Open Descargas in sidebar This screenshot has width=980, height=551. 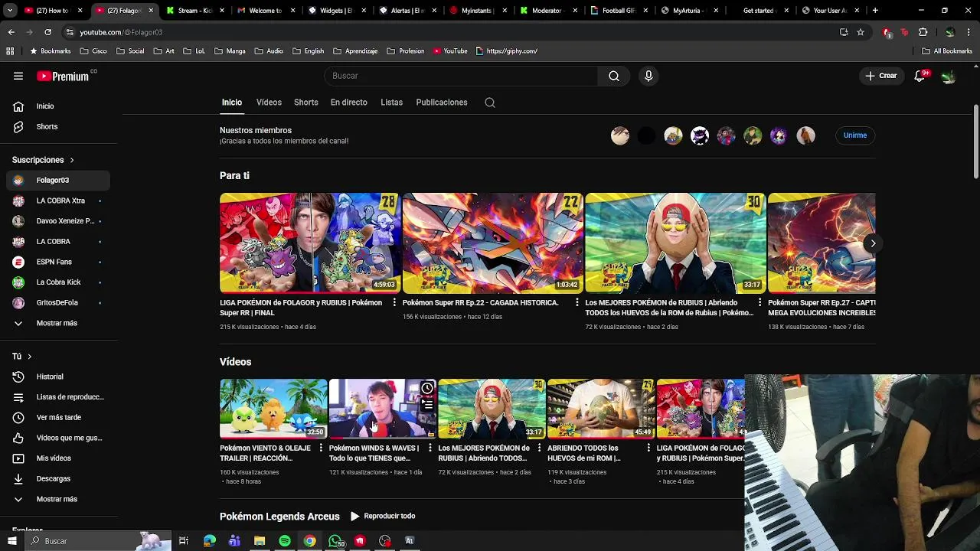(x=58, y=479)
